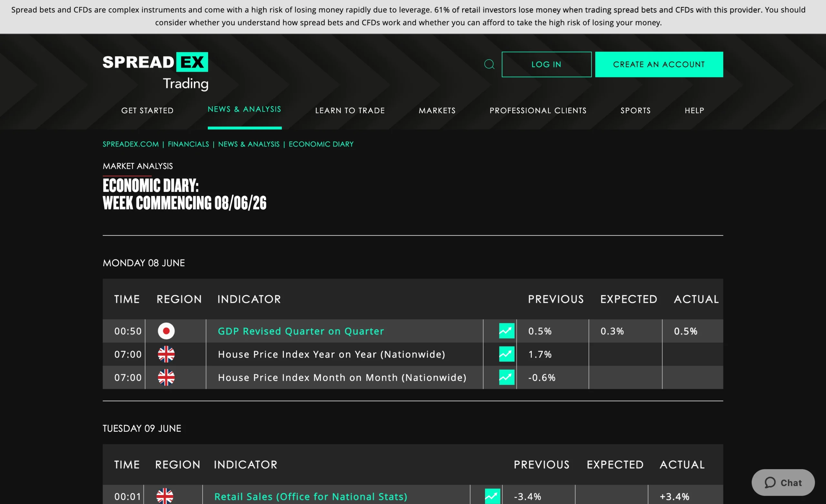The height and width of the screenshot is (504, 826).
Task: Follow the FINANCIALS breadcrumb link
Action: tap(188, 144)
